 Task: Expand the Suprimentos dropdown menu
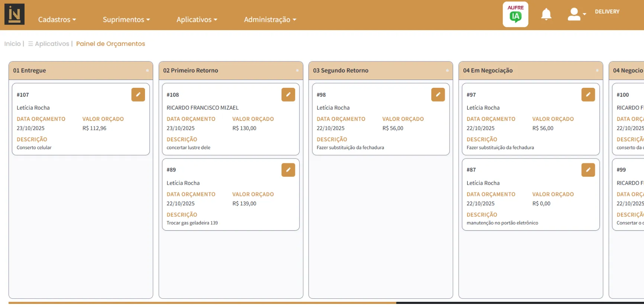[126, 20]
